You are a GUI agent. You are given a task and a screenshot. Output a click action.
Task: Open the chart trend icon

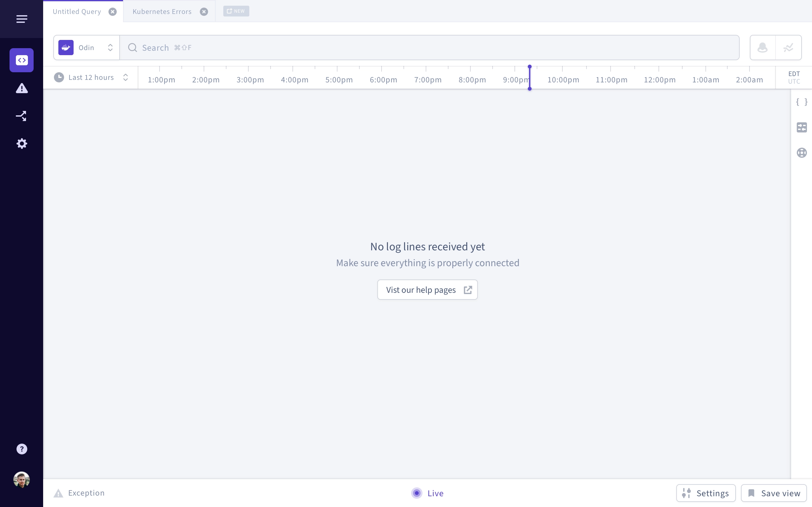[789, 48]
